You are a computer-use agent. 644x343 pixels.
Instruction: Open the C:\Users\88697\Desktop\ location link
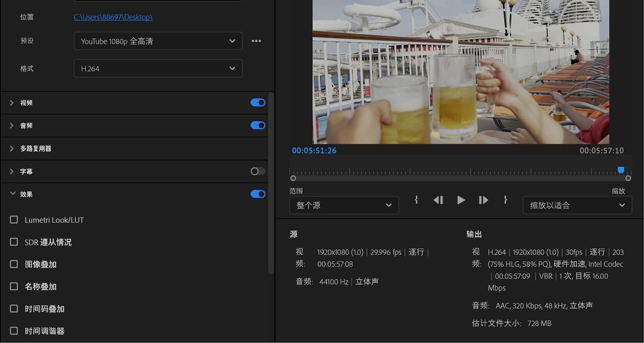coord(113,16)
